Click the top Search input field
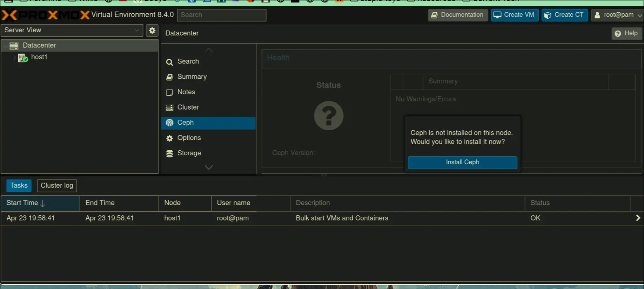 tap(221, 15)
